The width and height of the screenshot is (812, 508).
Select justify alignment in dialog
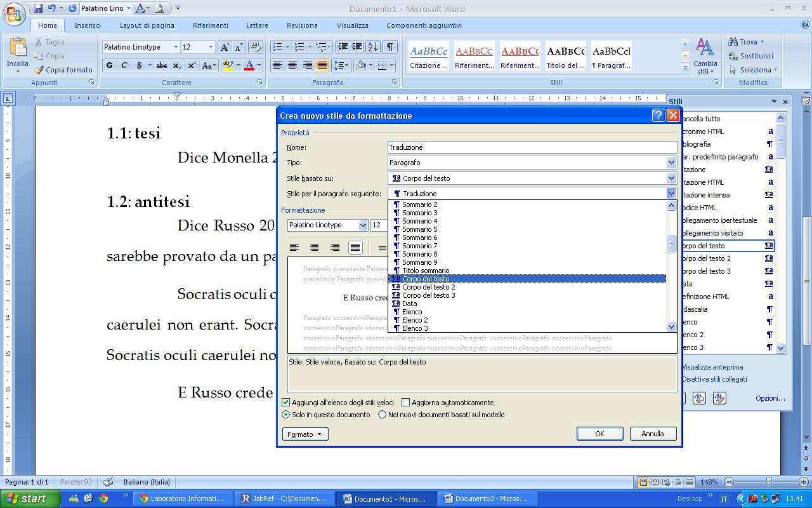click(x=355, y=248)
